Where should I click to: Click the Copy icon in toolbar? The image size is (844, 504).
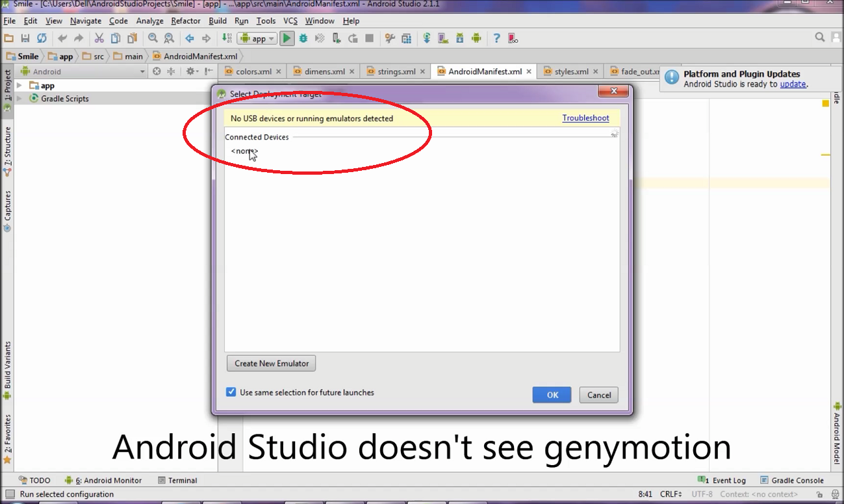[115, 38]
